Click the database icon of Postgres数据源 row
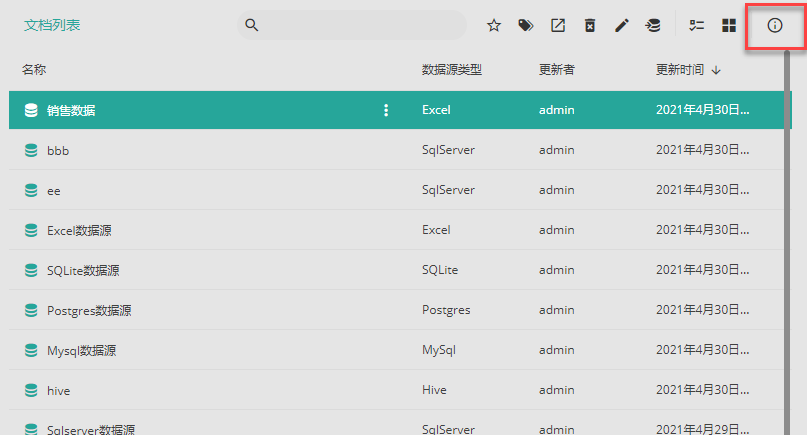 (x=31, y=310)
